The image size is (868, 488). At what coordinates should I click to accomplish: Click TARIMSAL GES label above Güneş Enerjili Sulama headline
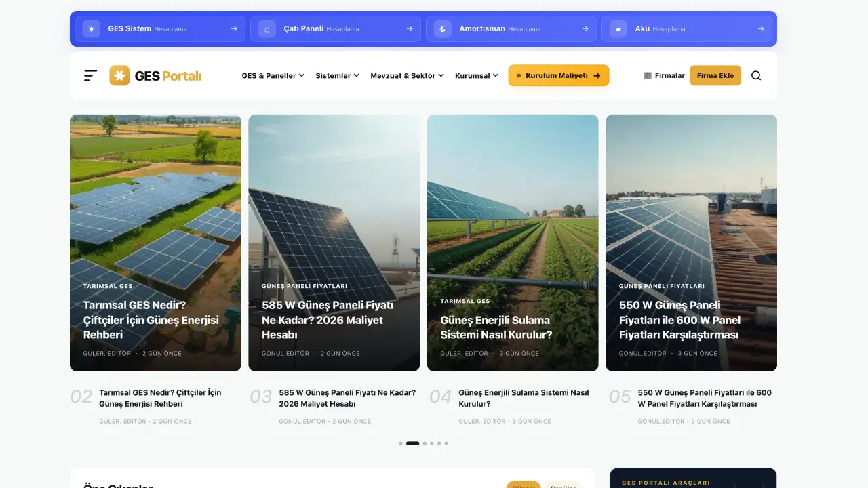tap(465, 301)
